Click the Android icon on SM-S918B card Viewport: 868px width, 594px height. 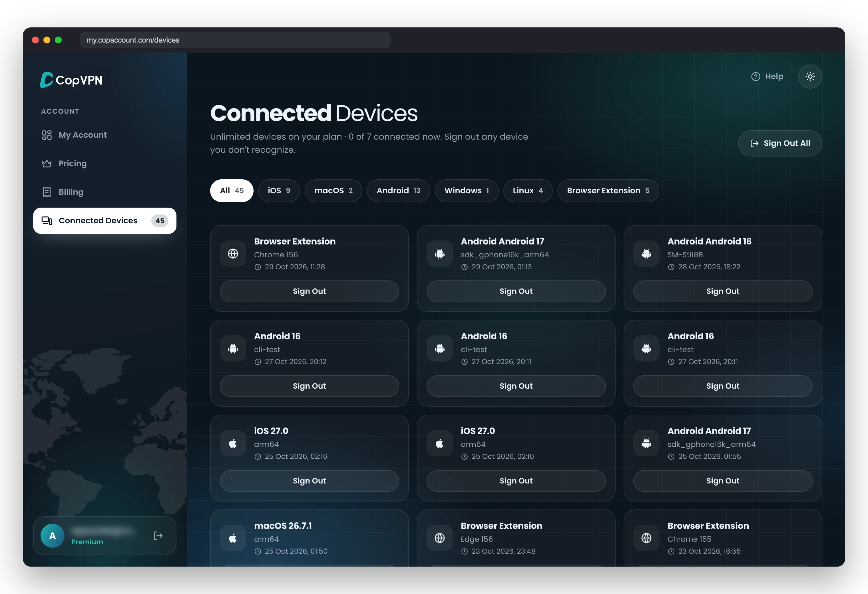coord(646,254)
